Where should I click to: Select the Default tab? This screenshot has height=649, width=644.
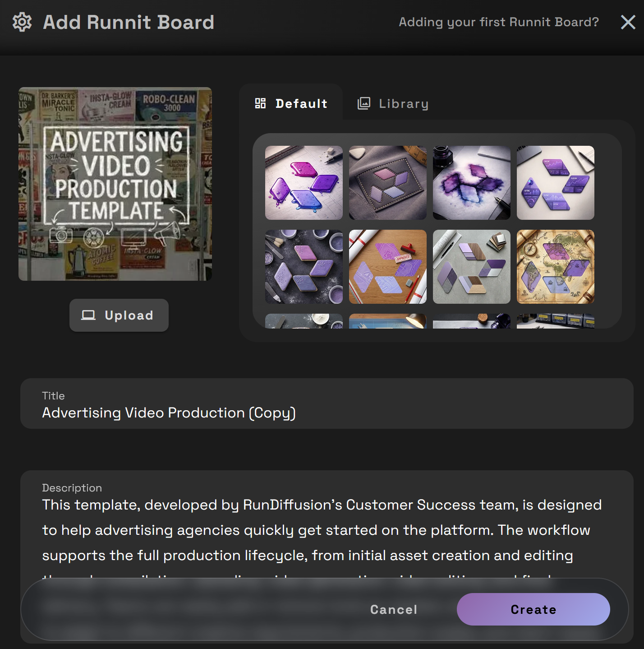(291, 104)
